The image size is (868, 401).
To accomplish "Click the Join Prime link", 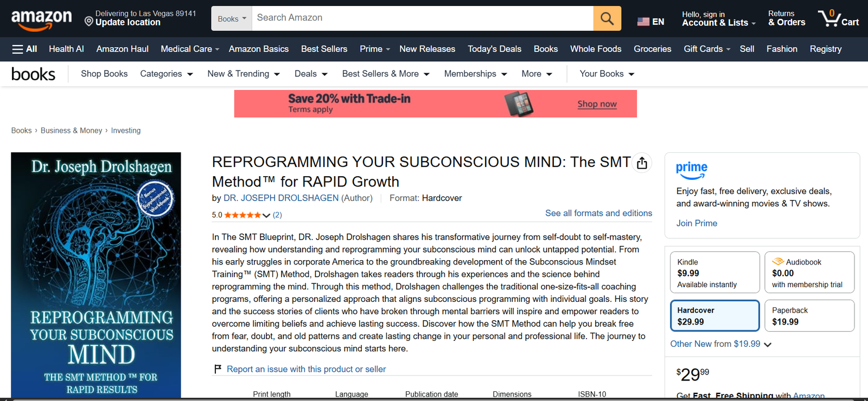I will pyautogui.click(x=697, y=223).
